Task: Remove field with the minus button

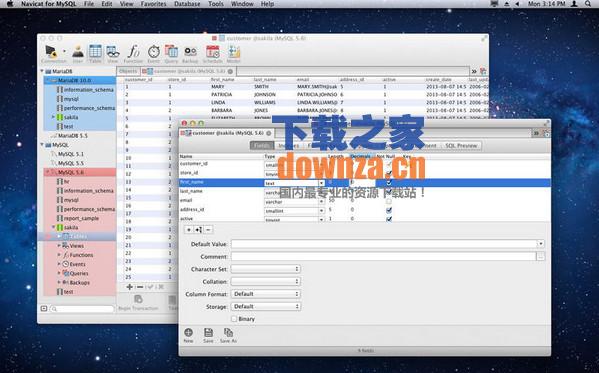Action: 208,230
